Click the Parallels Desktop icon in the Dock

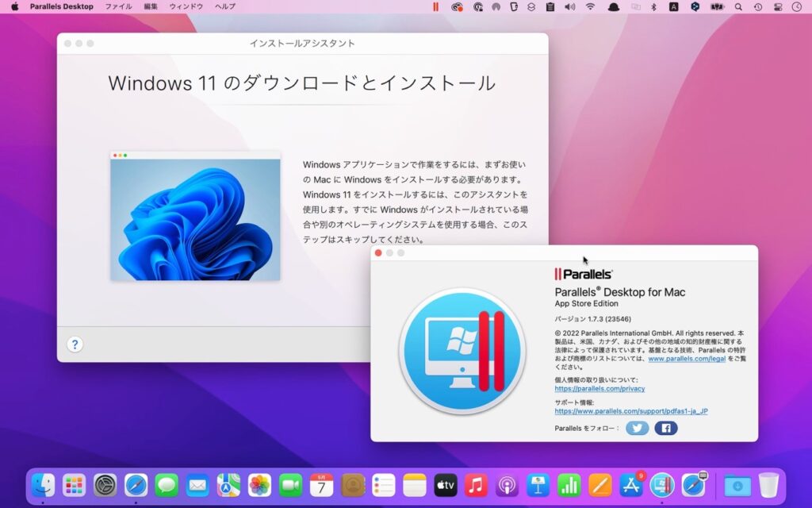tap(661, 485)
